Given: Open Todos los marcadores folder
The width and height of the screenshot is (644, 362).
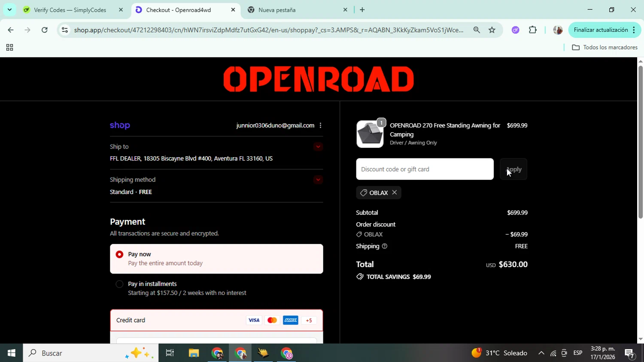Looking at the screenshot, I should click(x=605, y=48).
